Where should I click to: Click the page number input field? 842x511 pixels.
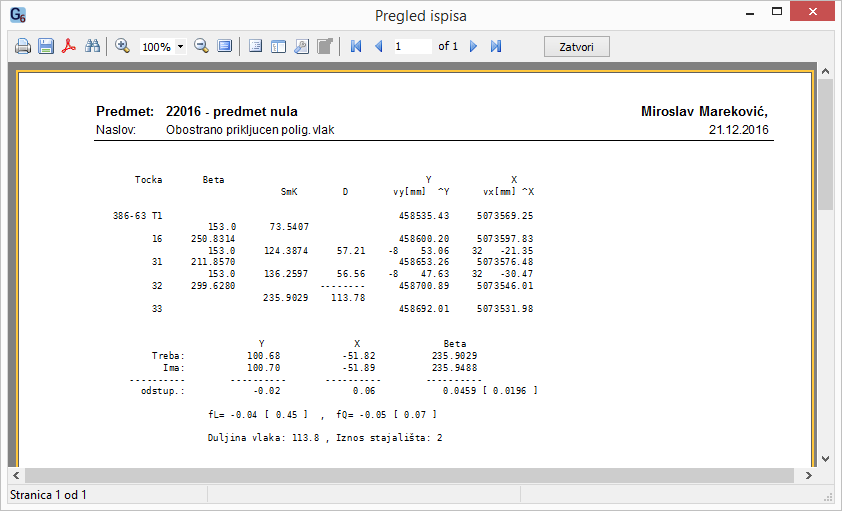[411, 47]
